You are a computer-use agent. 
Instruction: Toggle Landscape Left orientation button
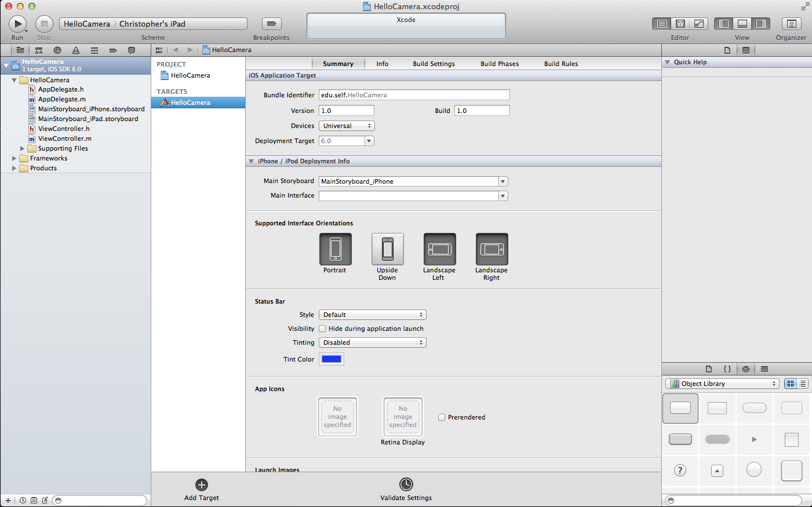point(440,249)
